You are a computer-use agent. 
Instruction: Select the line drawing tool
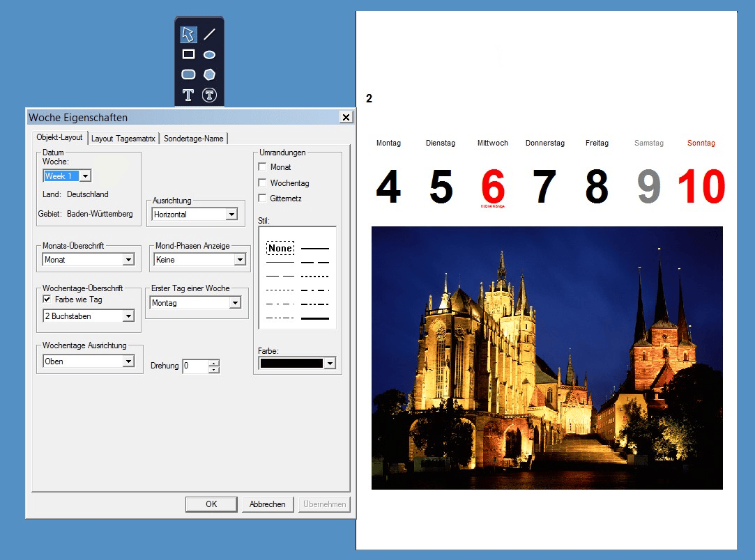point(209,34)
